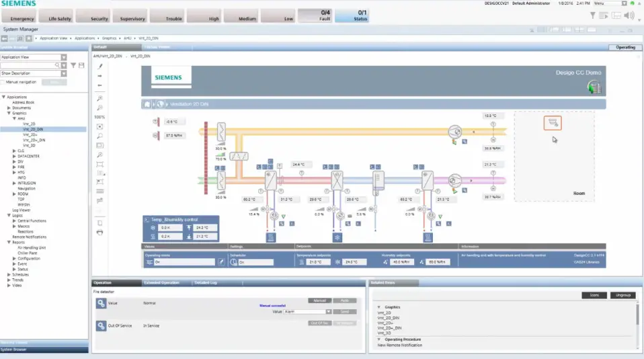Expand the Documents tree node
Screen dimensions: 644x359
pos(9,108)
